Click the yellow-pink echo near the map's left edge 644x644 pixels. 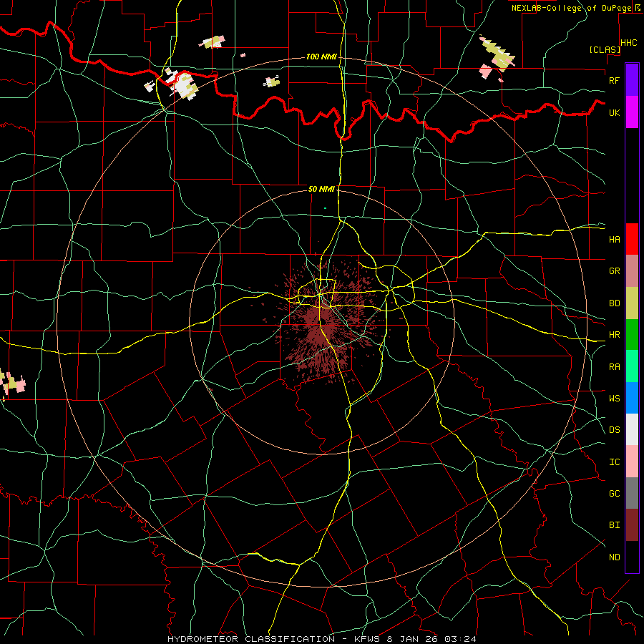pos(12,383)
